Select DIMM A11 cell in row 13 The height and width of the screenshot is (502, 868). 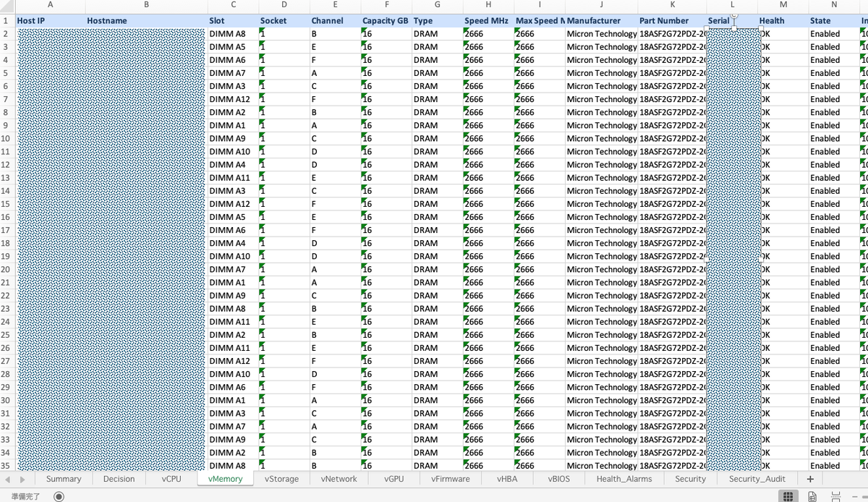click(233, 177)
